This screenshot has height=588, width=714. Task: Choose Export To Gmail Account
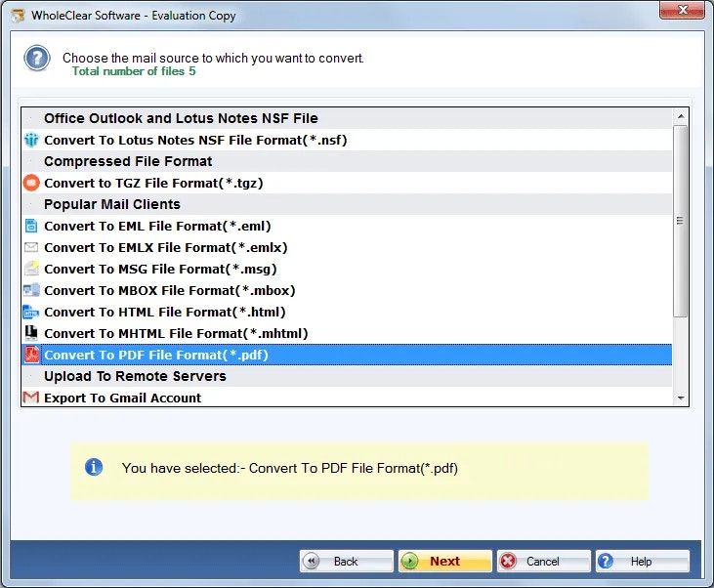click(347, 398)
